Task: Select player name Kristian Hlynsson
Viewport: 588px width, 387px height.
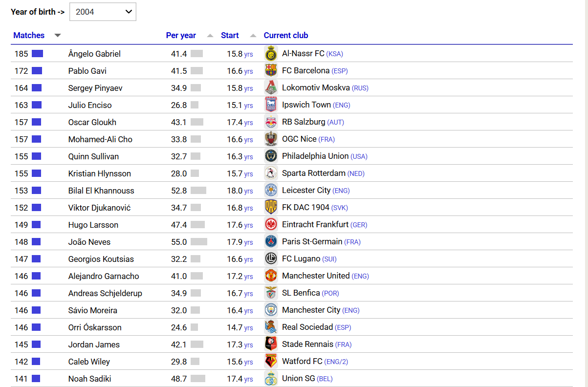Action: click(x=100, y=173)
